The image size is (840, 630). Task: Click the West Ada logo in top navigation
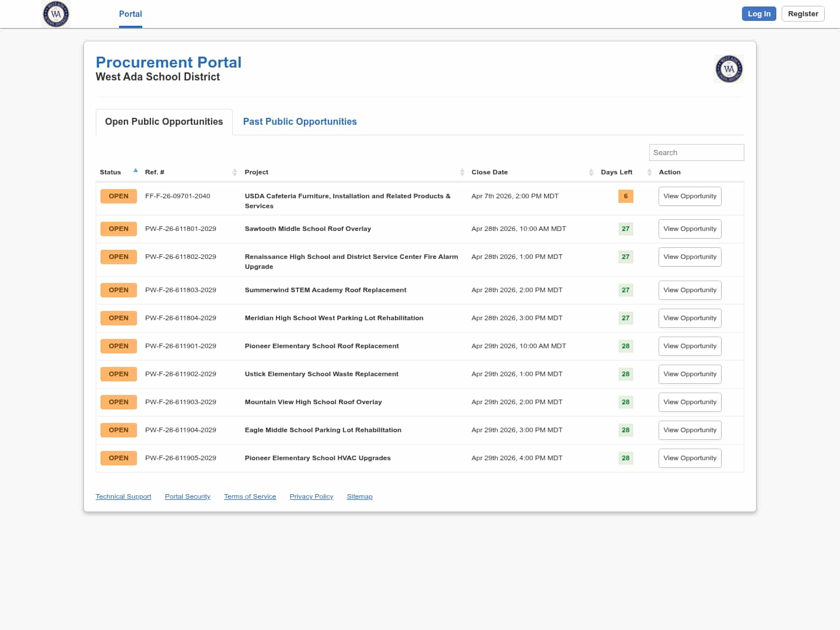56,14
